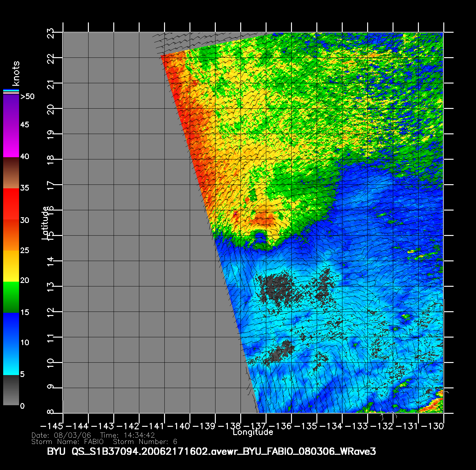This screenshot has width=476, height=470.
Task: Click the BYU QS_S1B37094 filename caption
Action: (x=211, y=451)
